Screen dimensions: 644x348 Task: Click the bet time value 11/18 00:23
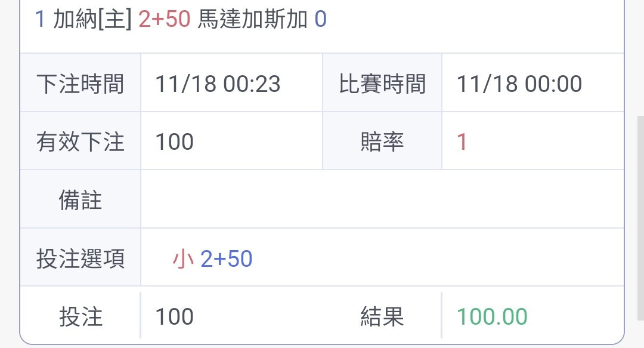[x=218, y=84]
